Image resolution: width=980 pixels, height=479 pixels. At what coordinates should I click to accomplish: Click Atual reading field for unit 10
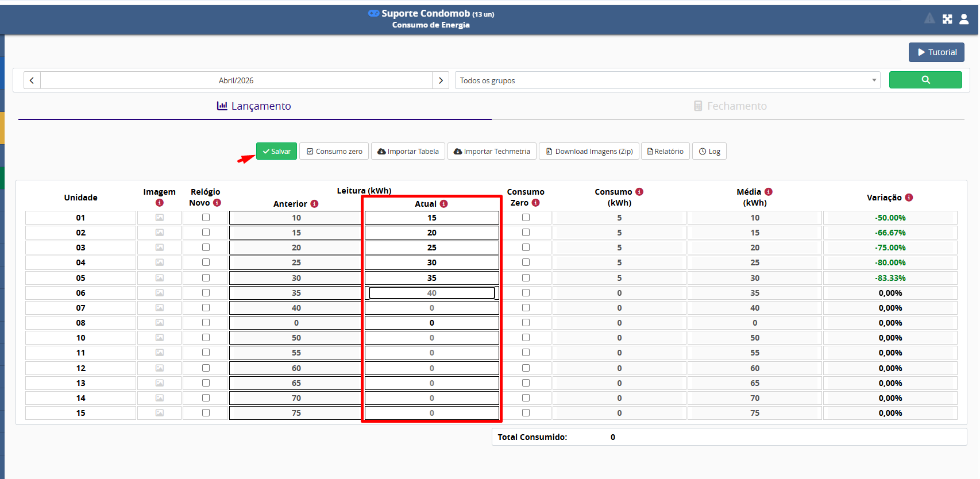pyautogui.click(x=432, y=338)
